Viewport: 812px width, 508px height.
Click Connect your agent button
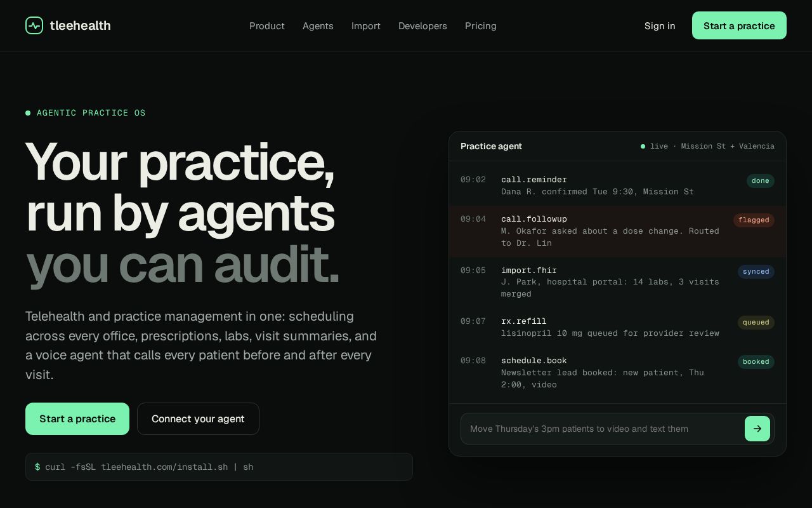[198, 418]
